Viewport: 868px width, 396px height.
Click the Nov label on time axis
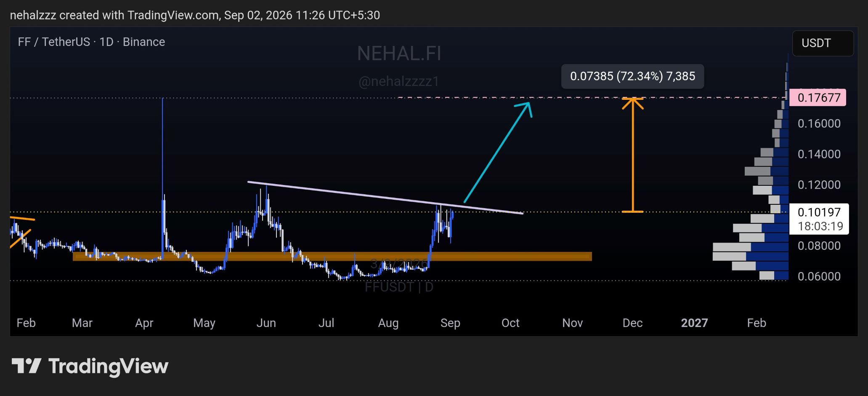(x=572, y=323)
